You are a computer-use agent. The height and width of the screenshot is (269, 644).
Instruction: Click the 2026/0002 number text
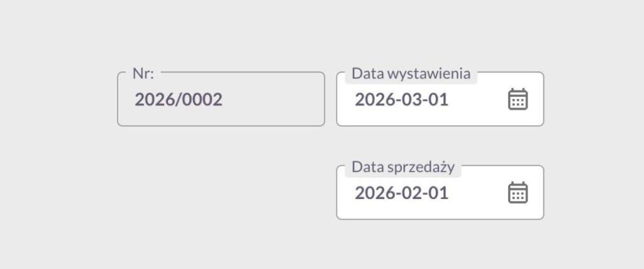(179, 100)
